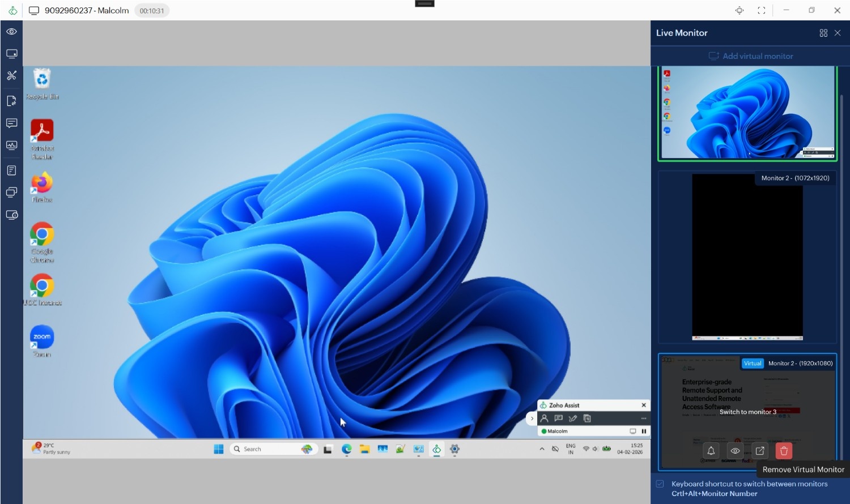The height and width of the screenshot is (504, 850).
Task: Toggle the eye icon on virtual monitor thumbnail
Action: point(735,451)
